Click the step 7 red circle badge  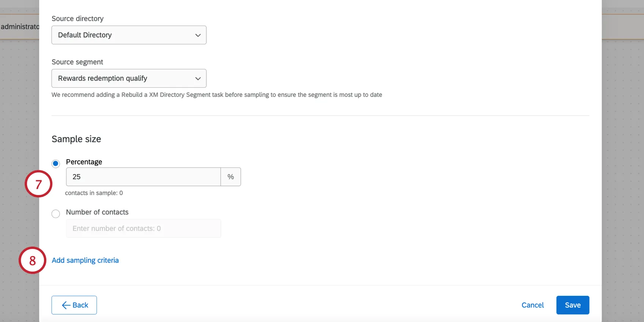click(38, 184)
